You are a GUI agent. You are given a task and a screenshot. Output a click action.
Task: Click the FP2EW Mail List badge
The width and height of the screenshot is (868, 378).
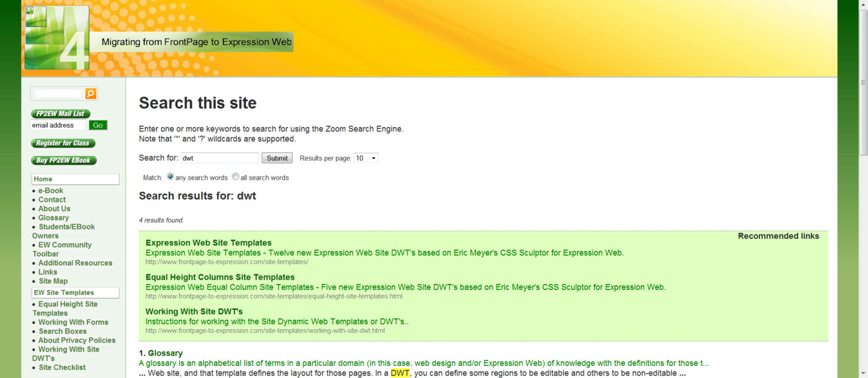pos(60,113)
